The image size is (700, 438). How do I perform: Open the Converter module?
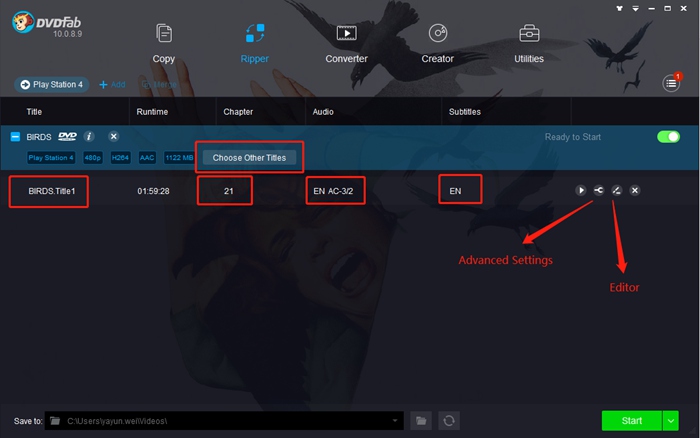tap(346, 44)
